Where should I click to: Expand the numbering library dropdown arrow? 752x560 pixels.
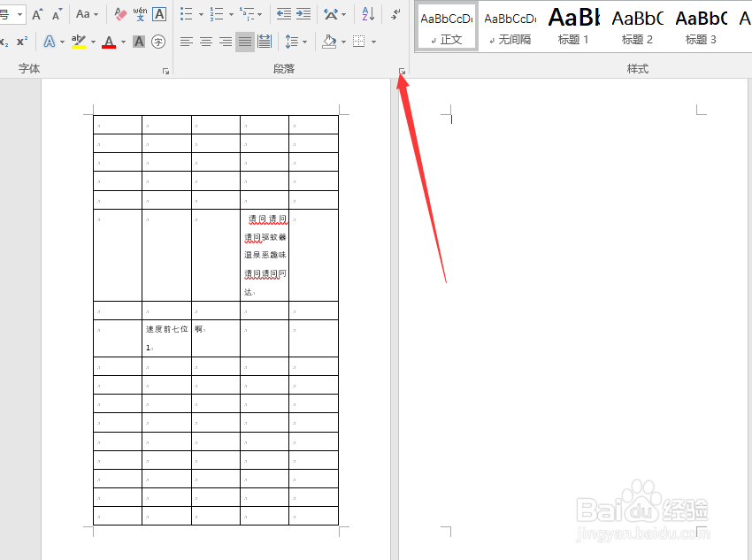pos(231,15)
